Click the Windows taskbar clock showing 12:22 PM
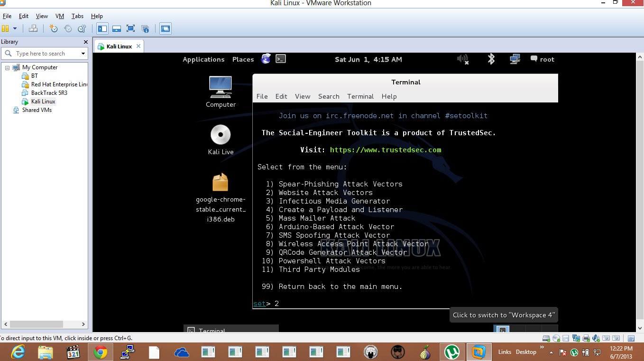The height and width of the screenshot is (361, 644). point(622,352)
